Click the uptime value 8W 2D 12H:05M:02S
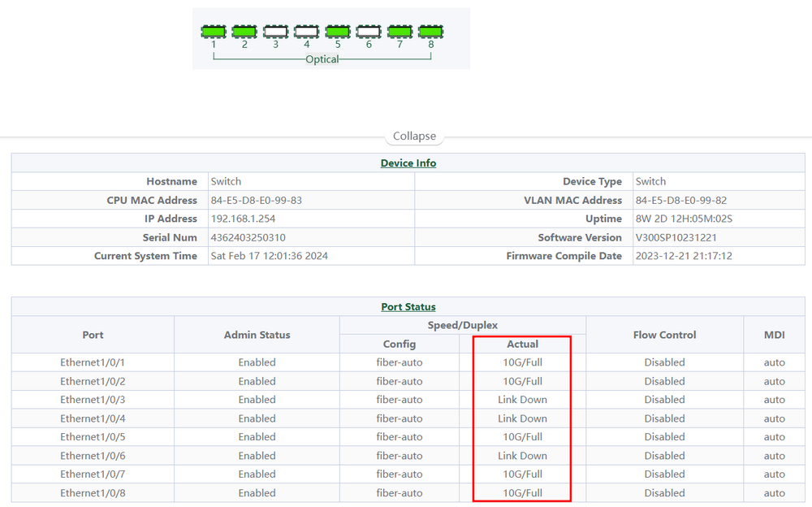The width and height of the screenshot is (812, 507). tap(684, 219)
